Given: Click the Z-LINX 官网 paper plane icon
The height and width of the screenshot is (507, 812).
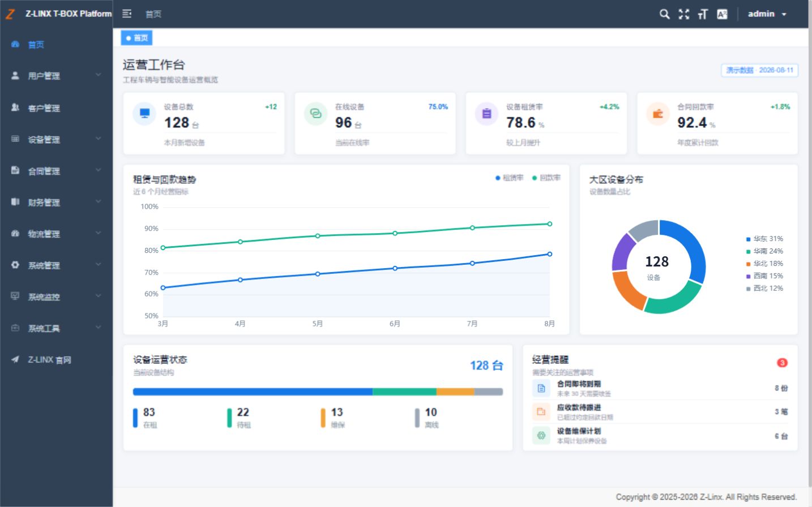Looking at the screenshot, I should point(15,359).
